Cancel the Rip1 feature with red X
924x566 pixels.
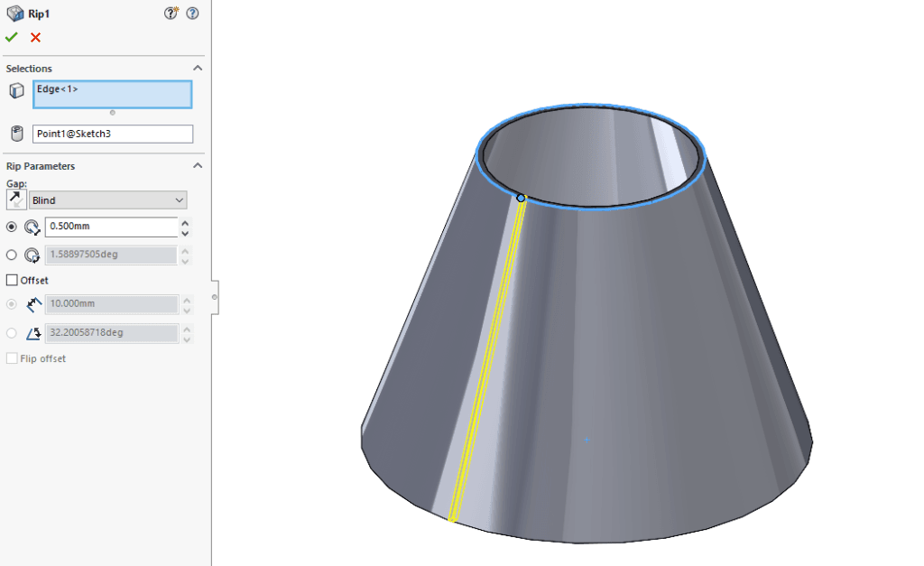[35, 37]
